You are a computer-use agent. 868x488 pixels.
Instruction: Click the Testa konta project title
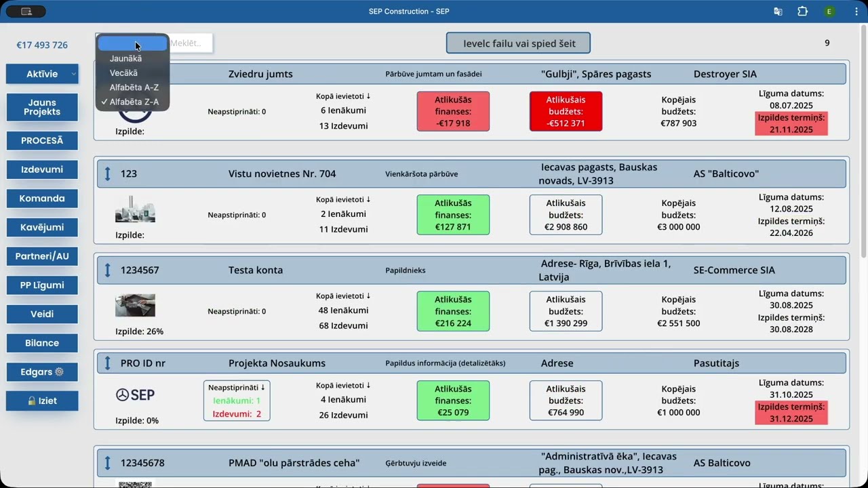click(x=256, y=270)
